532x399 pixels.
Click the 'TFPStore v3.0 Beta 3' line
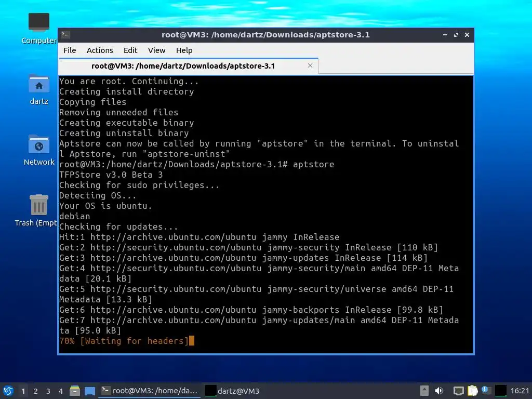tap(111, 175)
